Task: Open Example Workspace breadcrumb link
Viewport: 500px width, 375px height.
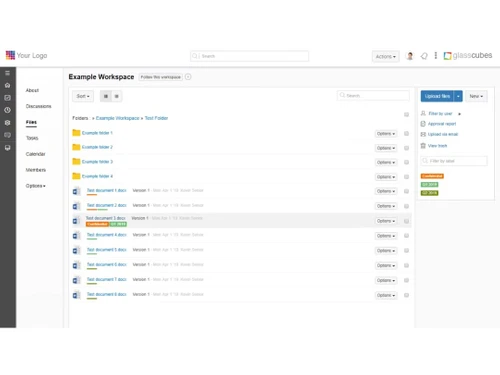Action: [118, 118]
